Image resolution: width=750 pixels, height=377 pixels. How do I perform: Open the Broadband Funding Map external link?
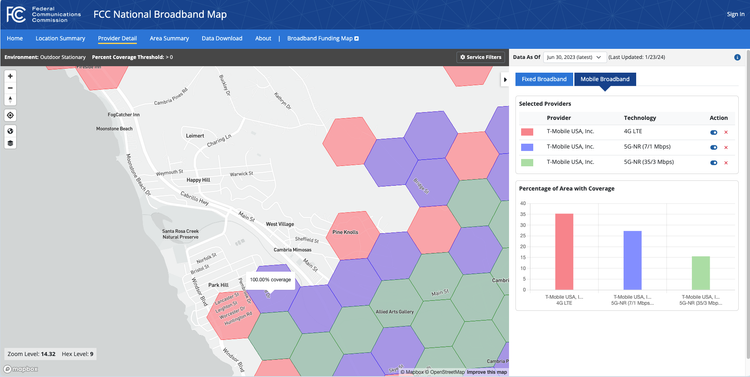point(323,38)
